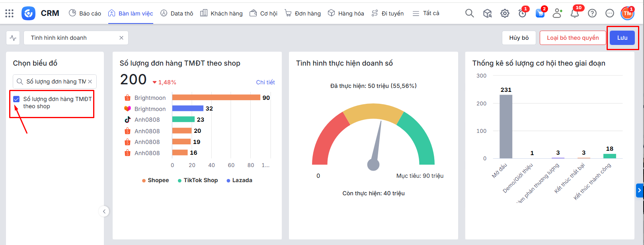Click the Lưu button
Viewport: 644px width, 245px height.
tap(622, 38)
